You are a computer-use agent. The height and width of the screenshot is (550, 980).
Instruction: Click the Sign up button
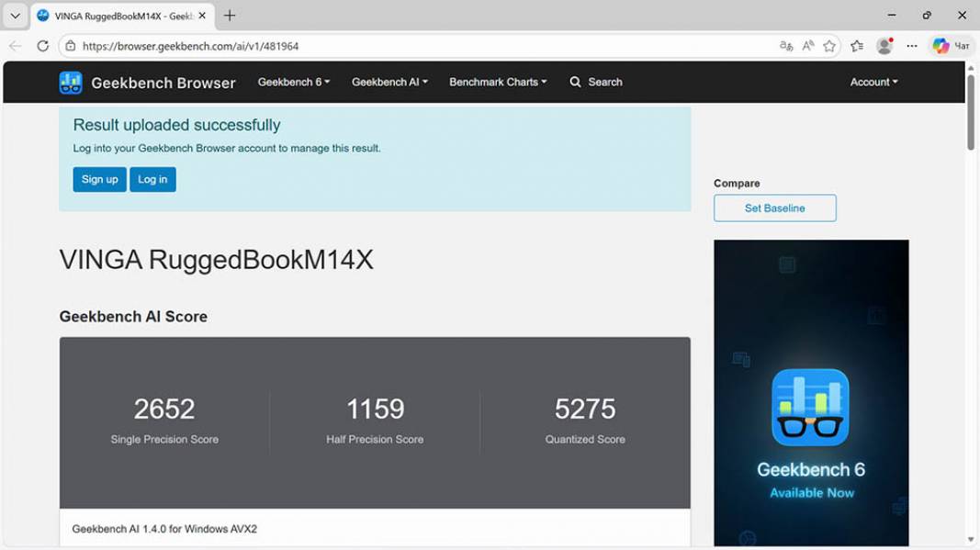click(x=99, y=179)
